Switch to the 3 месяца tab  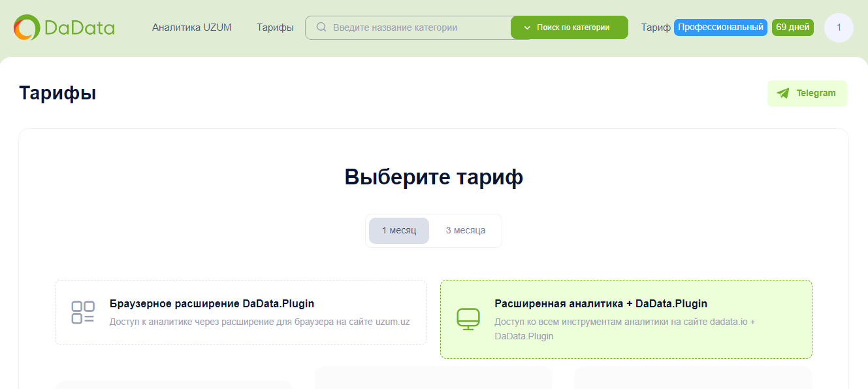pos(466,231)
